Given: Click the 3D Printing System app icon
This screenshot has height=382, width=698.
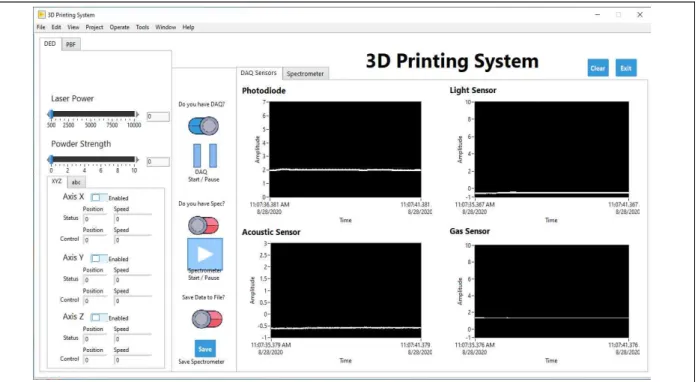Looking at the screenshot, I should pos(41,15).
